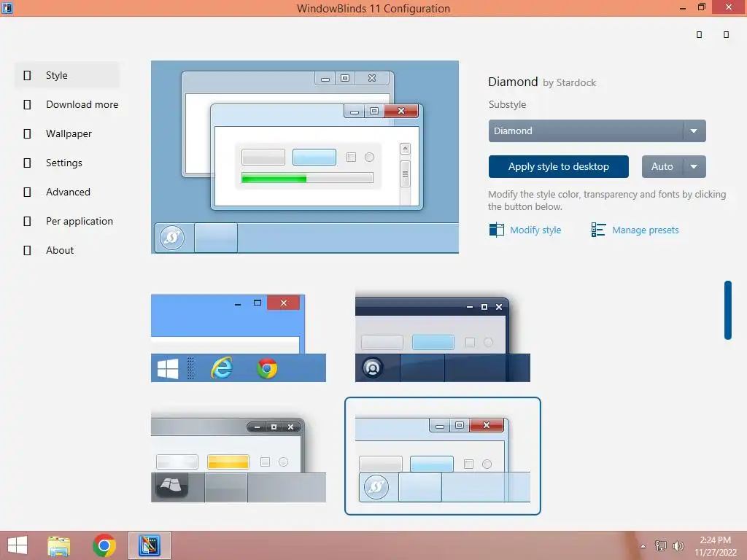Click the Auto button
747x560 pixels.
pyautogui.click(x=662, y=167)
